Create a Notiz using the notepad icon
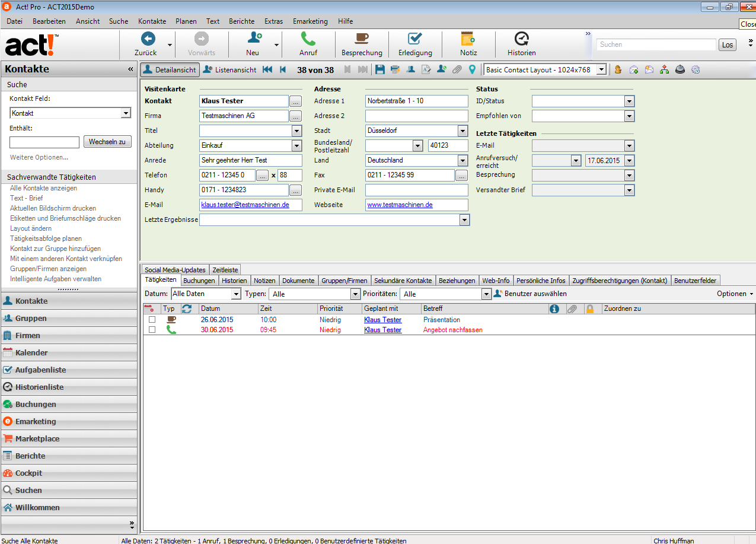Screen dimensions: 756x544 pos(468,39)
